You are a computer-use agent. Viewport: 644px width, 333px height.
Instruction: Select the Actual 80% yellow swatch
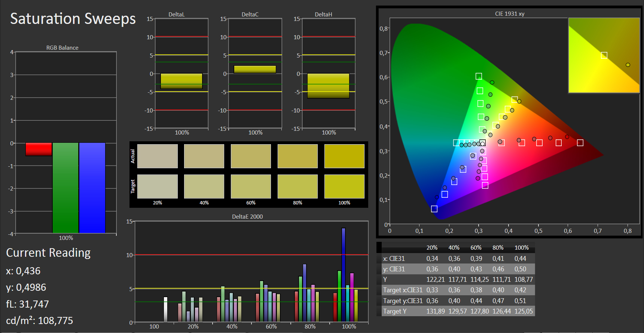click(297, 156)
